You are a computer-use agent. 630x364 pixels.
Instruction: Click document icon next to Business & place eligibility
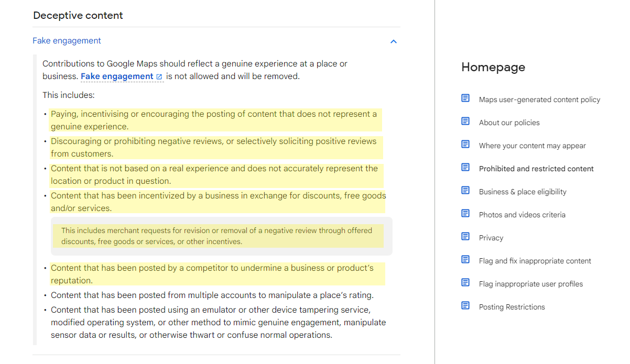[465, 191]
